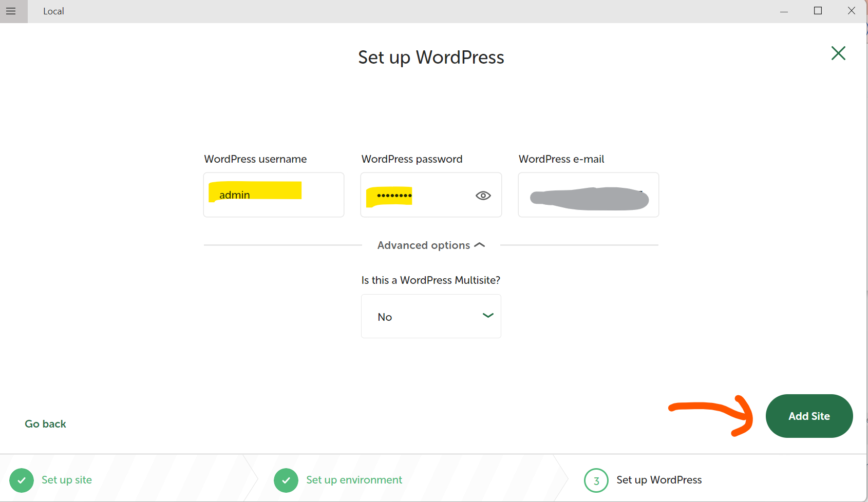Open the hamburger menu in title bar

pyautogui.click(x=11, y=11)
